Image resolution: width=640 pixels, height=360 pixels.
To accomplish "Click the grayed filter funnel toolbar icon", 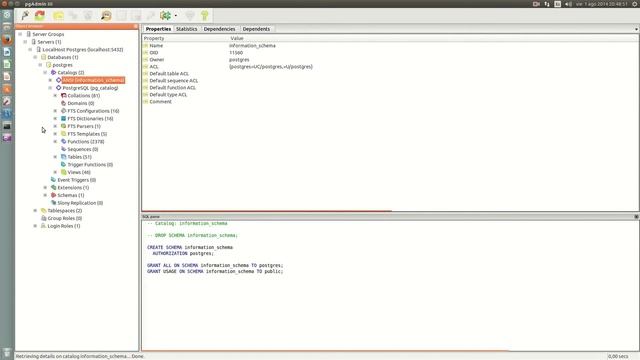I will (190, 16).
